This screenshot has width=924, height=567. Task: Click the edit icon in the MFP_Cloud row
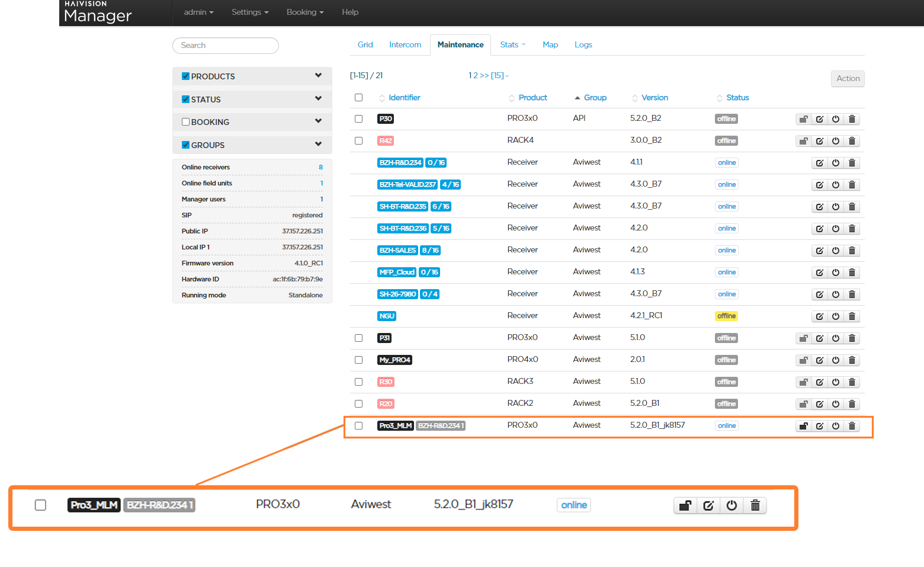[x=820, y=273]
